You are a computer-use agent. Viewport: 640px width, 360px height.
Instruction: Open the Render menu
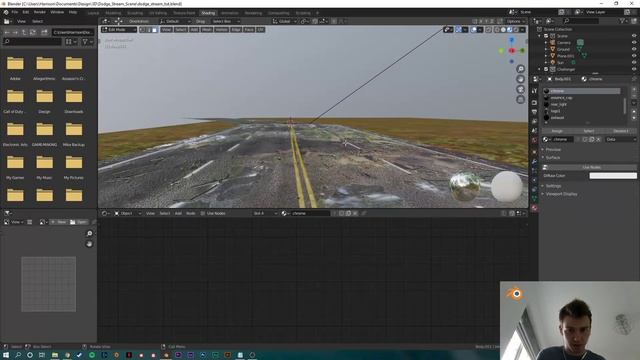point(40,12)
